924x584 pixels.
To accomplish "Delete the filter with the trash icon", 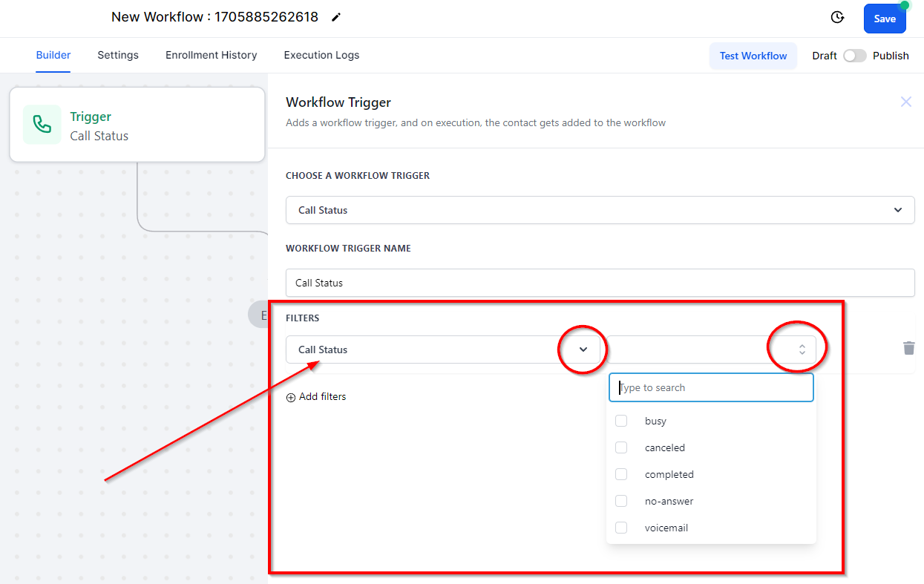I will (908, 348).
